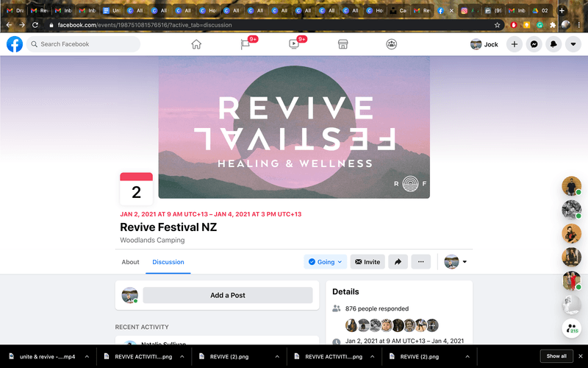Click the Grammarly extension icon

pyautogui.click(x=539, y=25)
